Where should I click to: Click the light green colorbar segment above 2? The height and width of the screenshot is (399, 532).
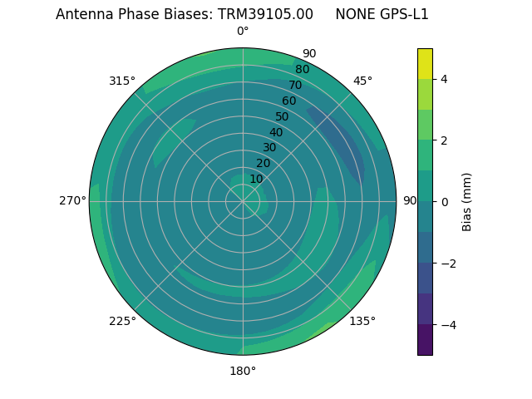(425, 125)
